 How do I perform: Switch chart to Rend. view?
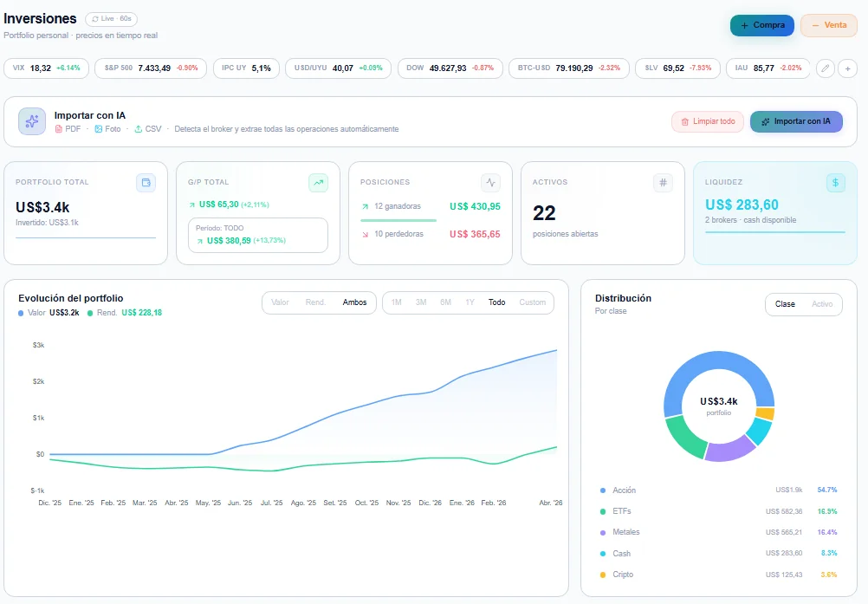[315, 302]
